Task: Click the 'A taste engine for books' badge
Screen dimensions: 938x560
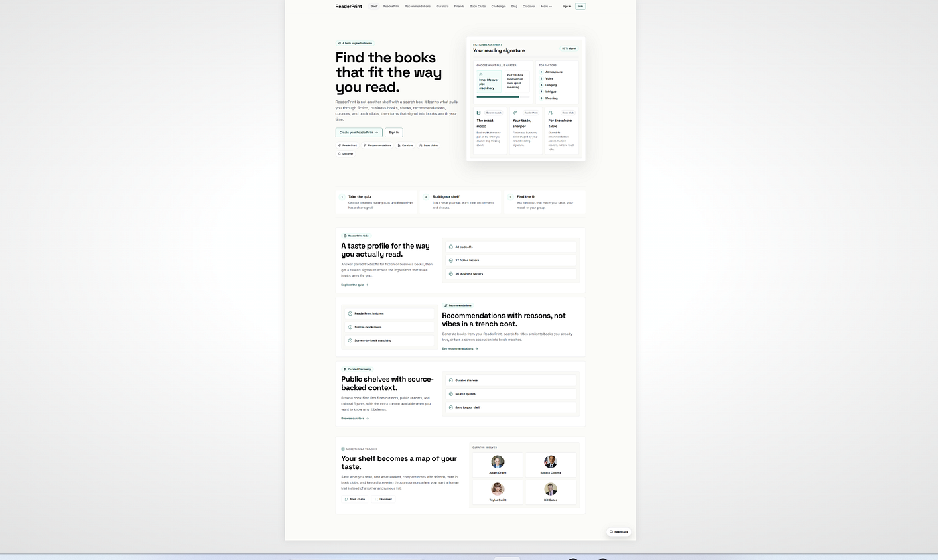Action: pos(355,43)
